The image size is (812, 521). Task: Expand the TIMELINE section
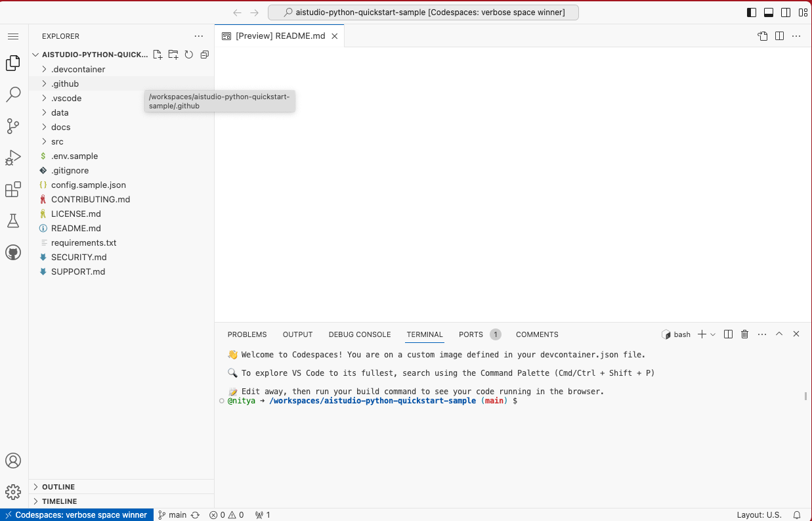pos(121,501)
